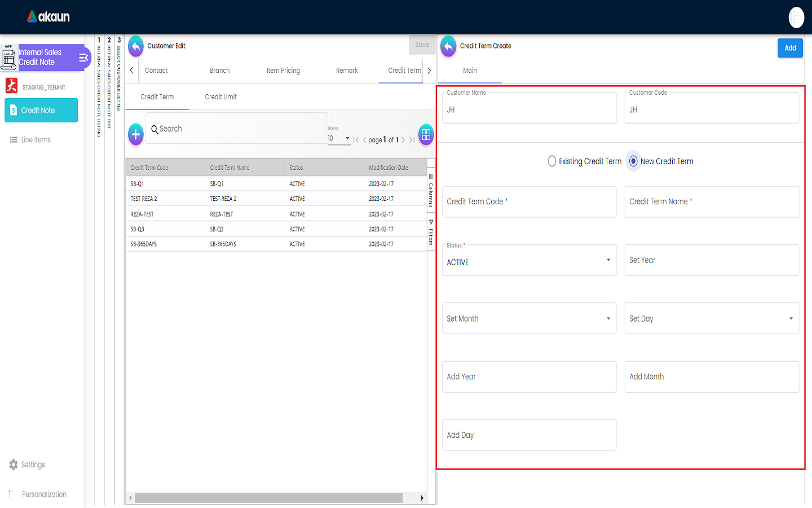Click the Customer Edit back arrow icon
The width and height of the screenshot is (812, 508).
pos(136,46)
